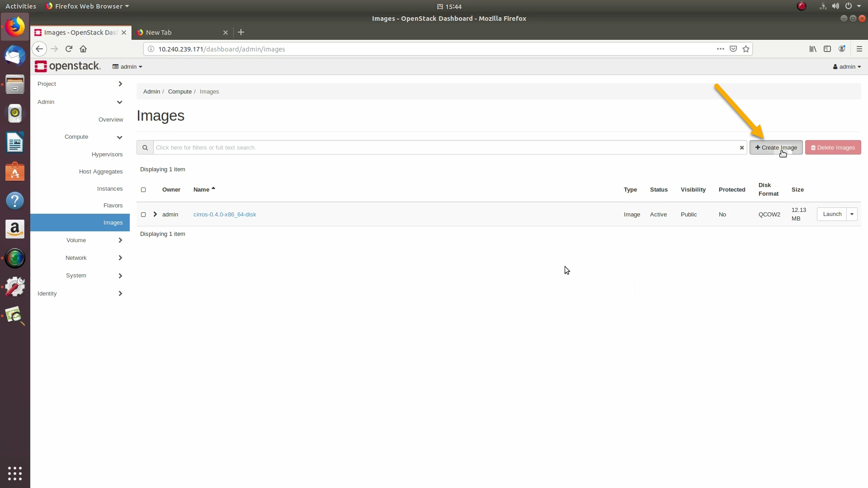Click the images filter search field
The image size is (868, 488).
pyautogui.click(x=445, y=148)
